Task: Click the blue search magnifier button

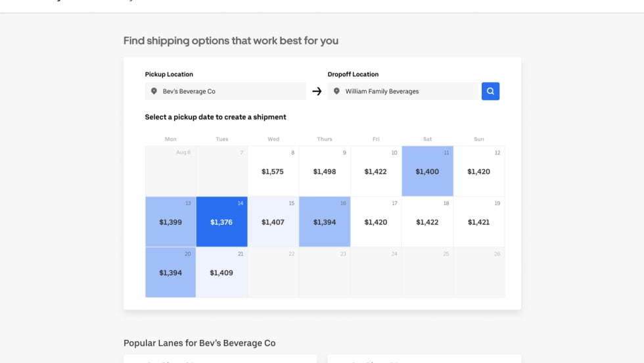Action: 490,91
